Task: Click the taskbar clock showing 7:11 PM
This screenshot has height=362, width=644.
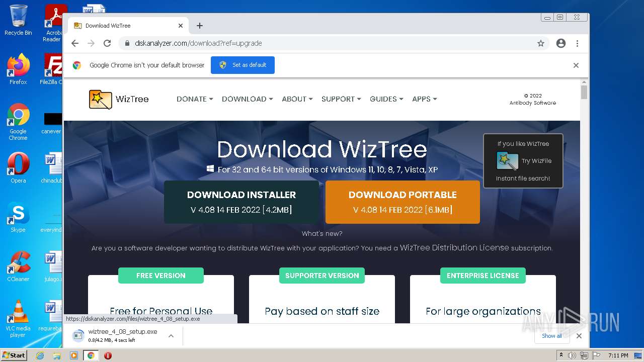Action: click(x=618, y=355)
